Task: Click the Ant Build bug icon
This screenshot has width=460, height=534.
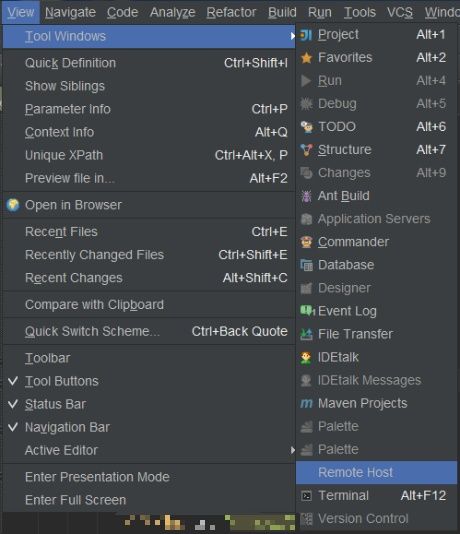Action: tap(306, 196)
